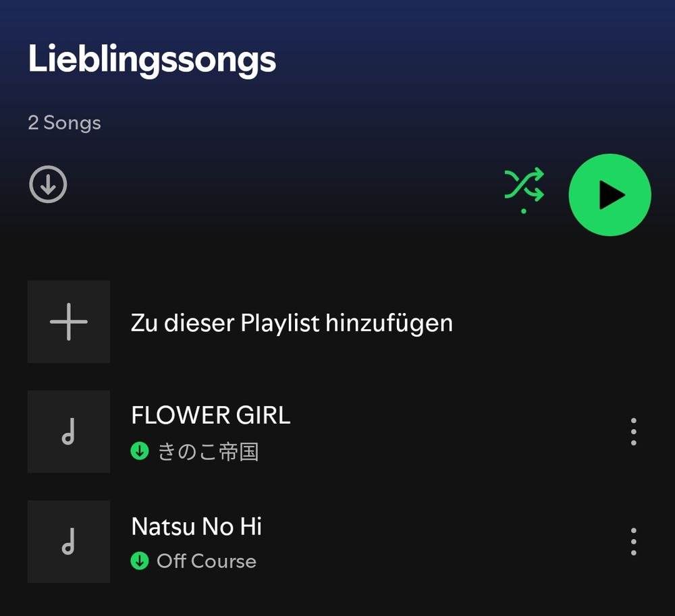Select "Zu dieser Playlist hinzufügen" text
This screenshot has height=616, width=675.
pyautogui.click(x=292, y=323)
